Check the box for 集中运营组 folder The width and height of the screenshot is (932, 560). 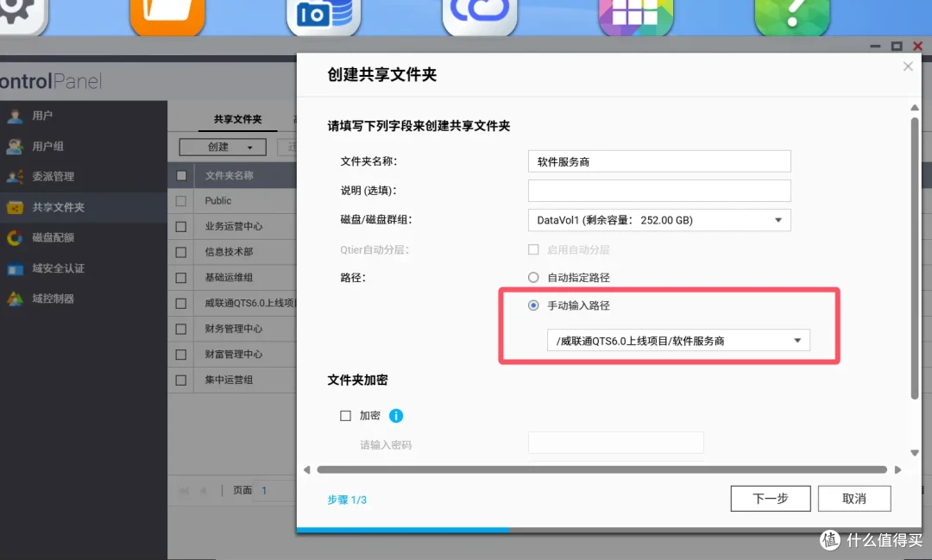coord(181,380)
